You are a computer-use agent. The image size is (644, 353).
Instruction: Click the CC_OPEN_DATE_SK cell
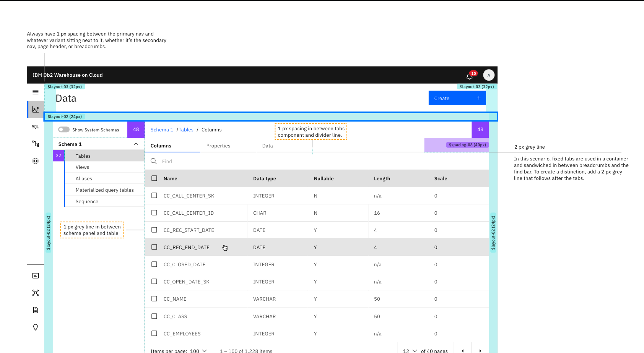coord(187,282)
